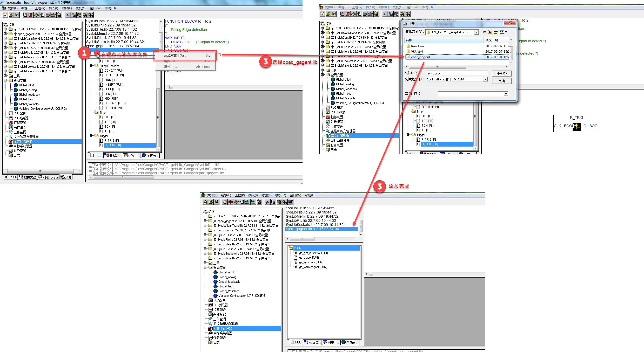Open the Random folder in the file list
Screen dimensions: 644x352
click(x=417, y=46)
